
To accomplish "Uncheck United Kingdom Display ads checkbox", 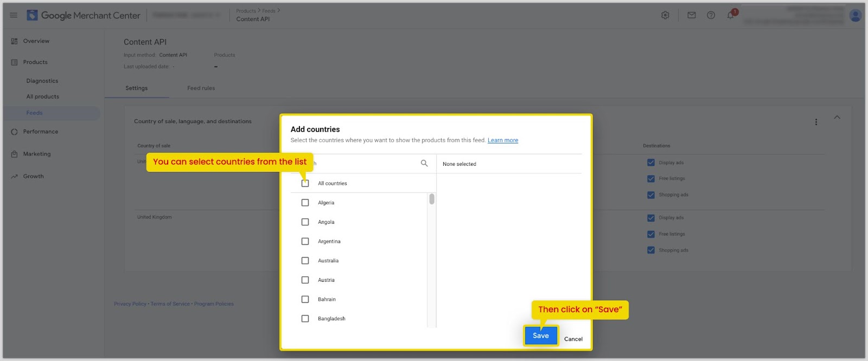I will [x=651, y=218].
